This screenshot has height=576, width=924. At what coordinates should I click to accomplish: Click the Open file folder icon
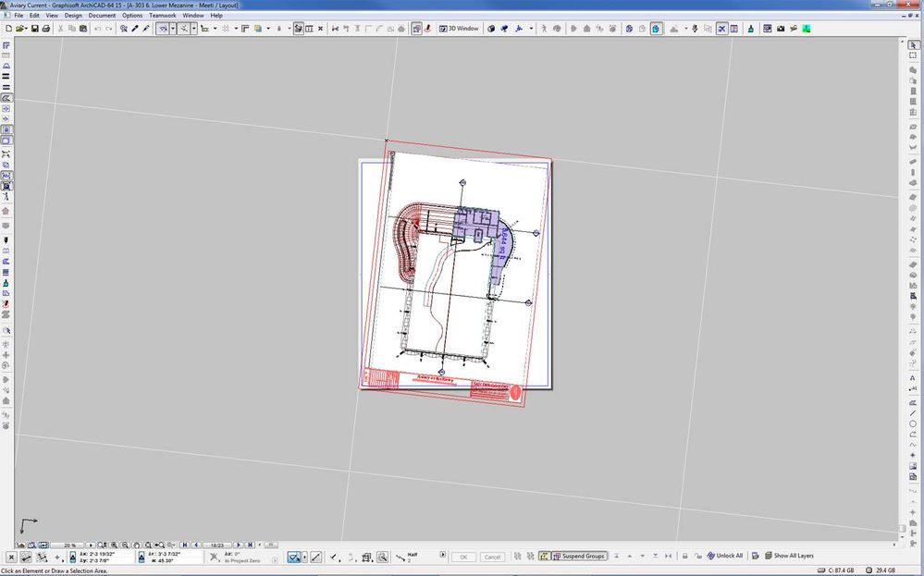tap(18, 29)
